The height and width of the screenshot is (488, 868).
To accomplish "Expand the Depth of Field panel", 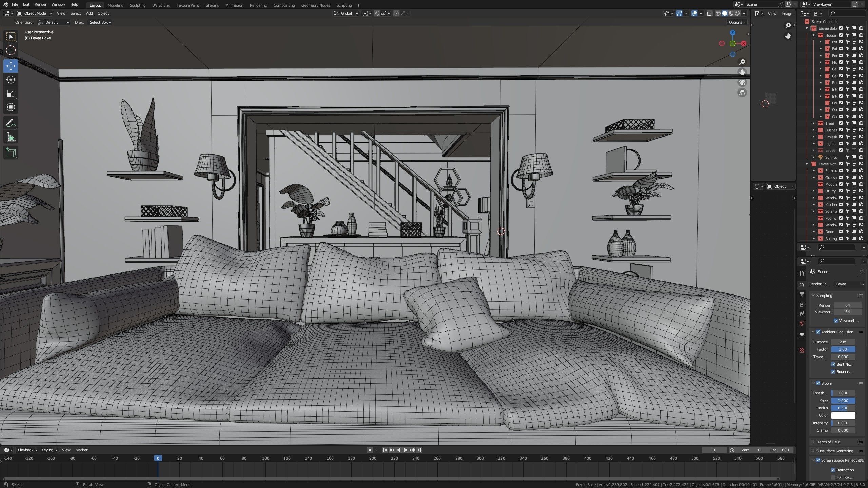I will [x=828, y=442].
